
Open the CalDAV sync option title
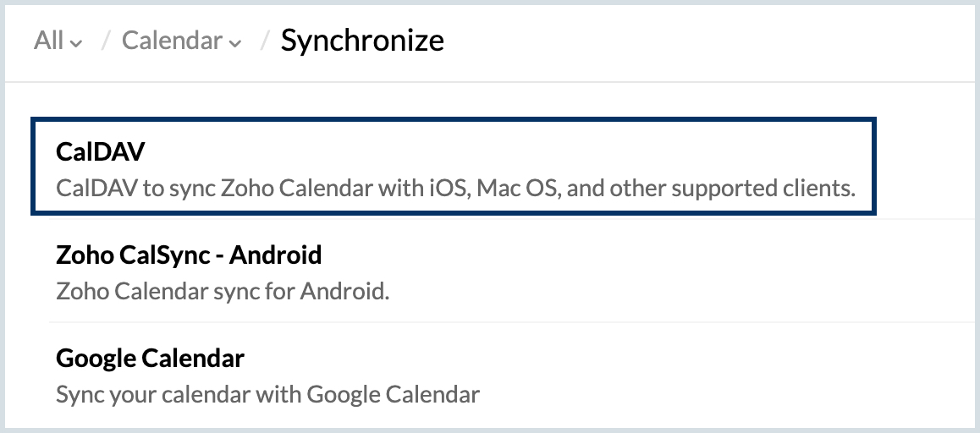tap(101, 152)
